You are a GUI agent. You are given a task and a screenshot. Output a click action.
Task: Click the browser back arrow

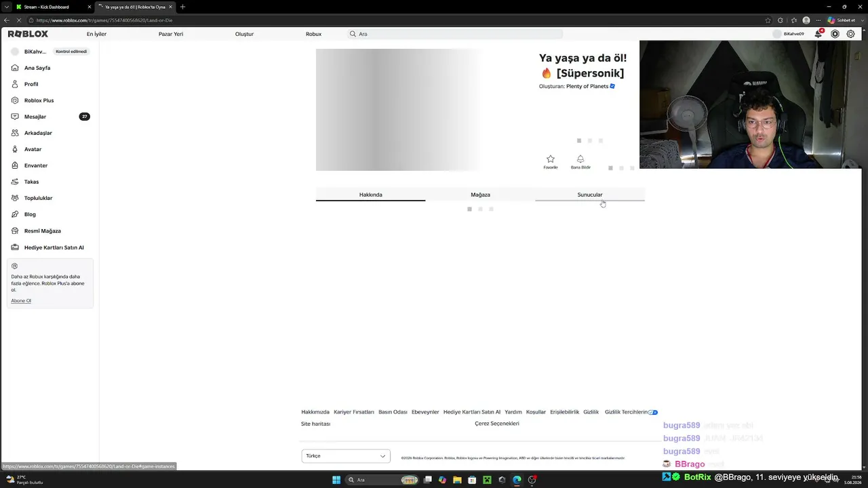[x=7, y=20]
